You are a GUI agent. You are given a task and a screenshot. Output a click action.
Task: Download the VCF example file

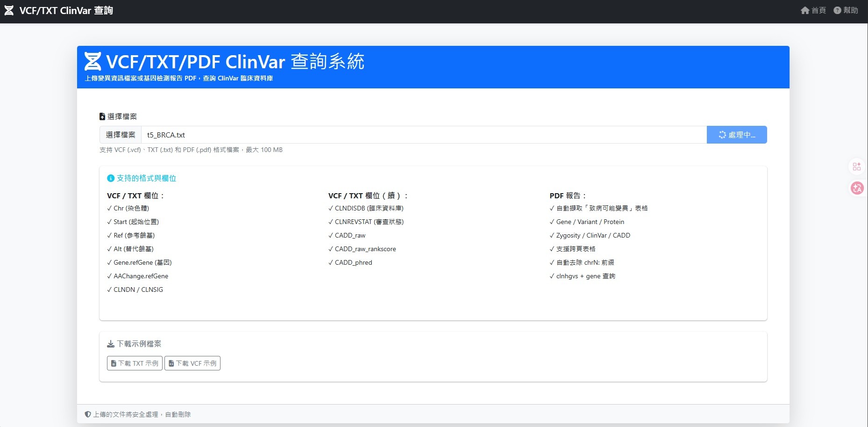[x=192, y=363]
